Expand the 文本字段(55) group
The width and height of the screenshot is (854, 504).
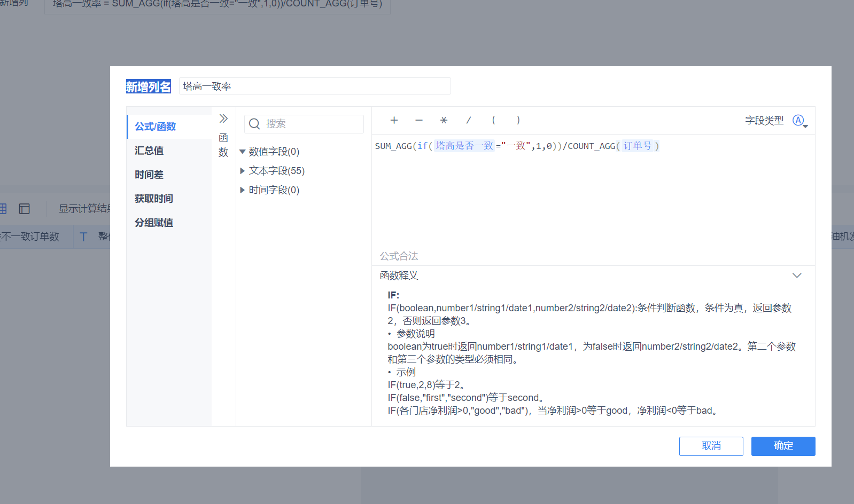[242, 171]
